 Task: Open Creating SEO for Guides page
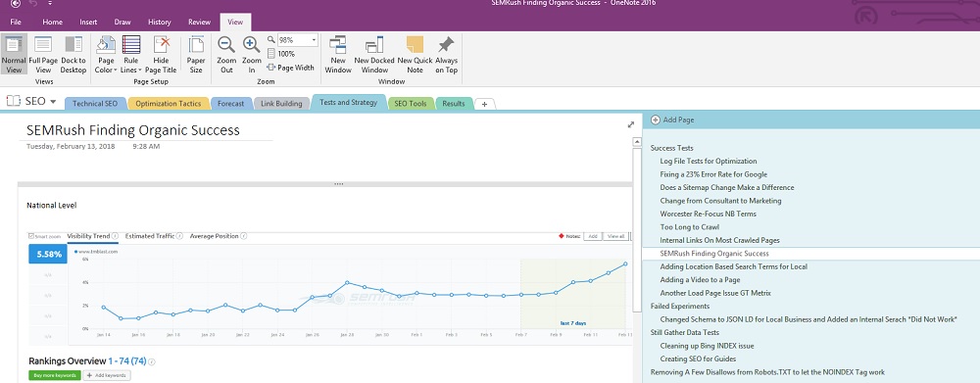[698, 359]
